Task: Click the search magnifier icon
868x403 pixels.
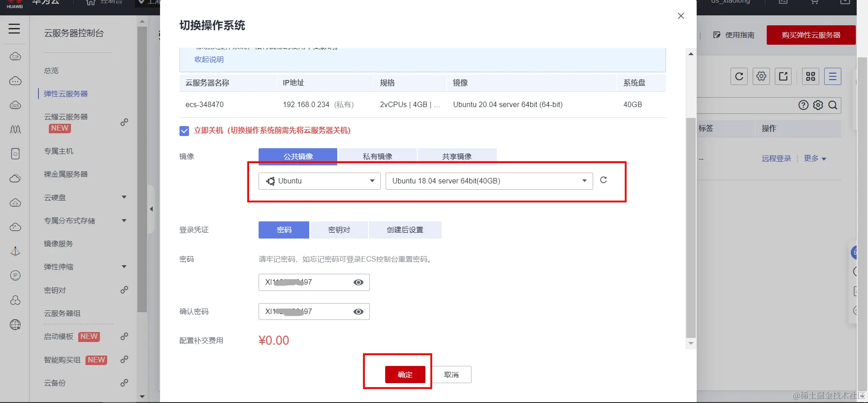Action: (x=833, y=105)
